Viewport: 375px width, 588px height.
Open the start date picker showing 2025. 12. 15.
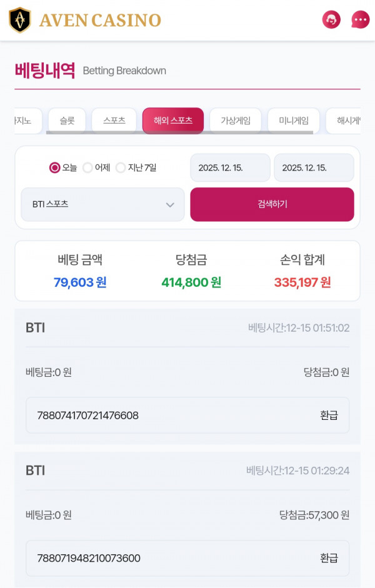[x=230, y=167]
